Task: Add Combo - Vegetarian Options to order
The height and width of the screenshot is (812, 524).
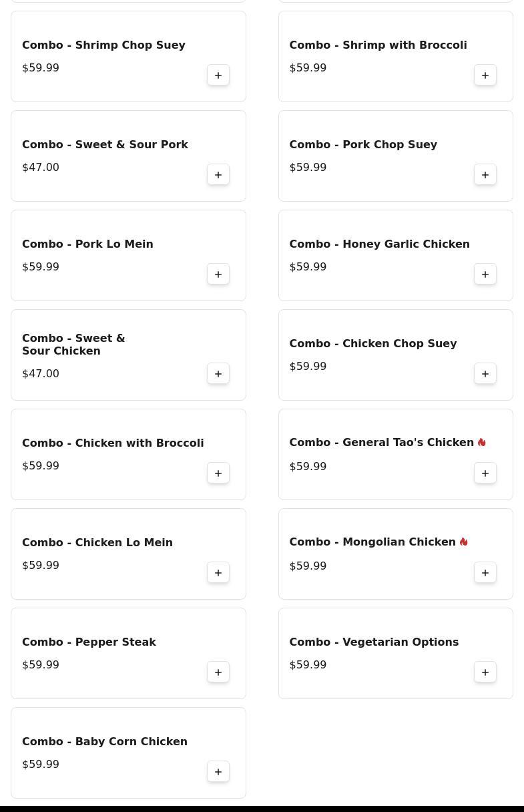Action: 485,672
